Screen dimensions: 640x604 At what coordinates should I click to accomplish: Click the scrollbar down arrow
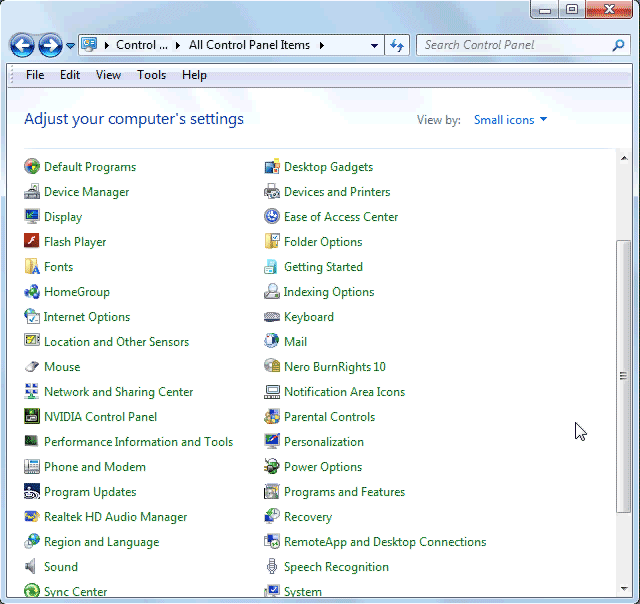(x=624, y=588)
